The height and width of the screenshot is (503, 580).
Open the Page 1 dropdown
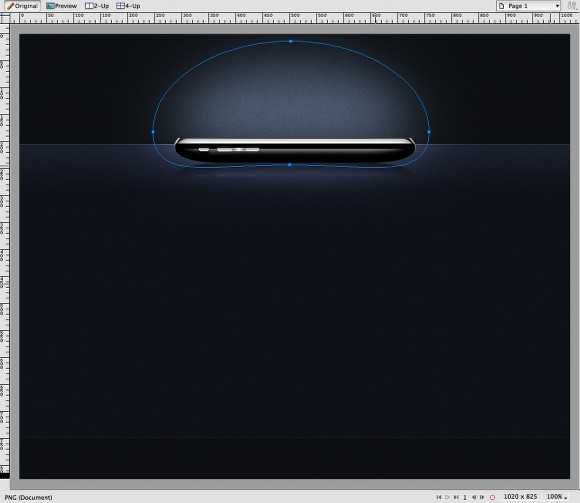point(529,6)
